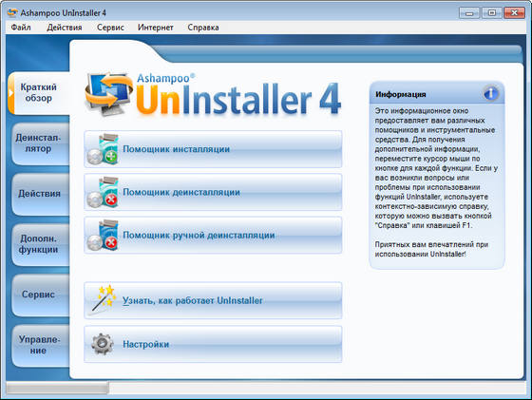The image size is (532, 400).
Task: Click the Ashampoo UnInstaller monitor logo icon
Action: [108, 94]
